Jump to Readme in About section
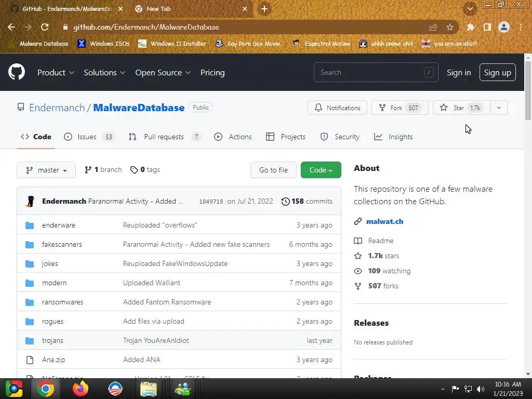532x399 pixels. [x=381, y=241]
